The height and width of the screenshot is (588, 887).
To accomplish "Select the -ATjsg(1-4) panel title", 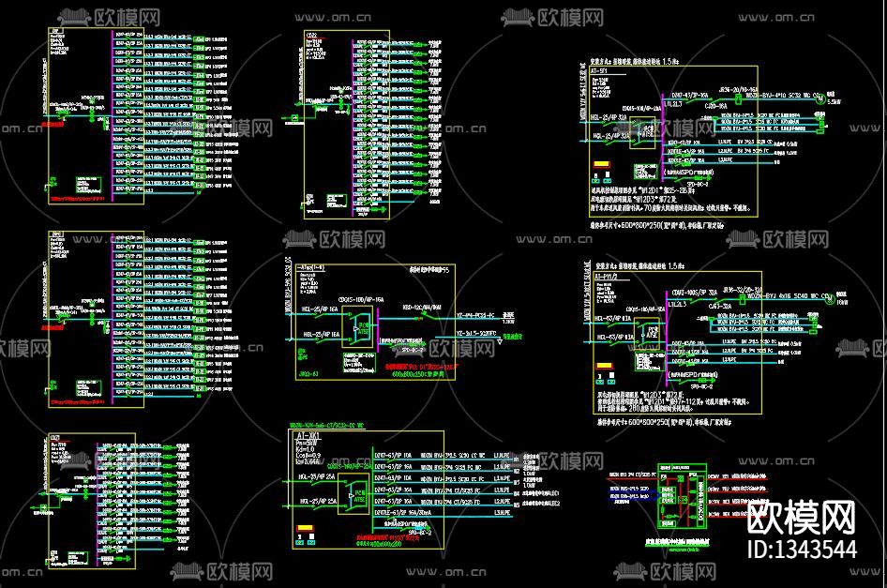I will pos(311,267).
